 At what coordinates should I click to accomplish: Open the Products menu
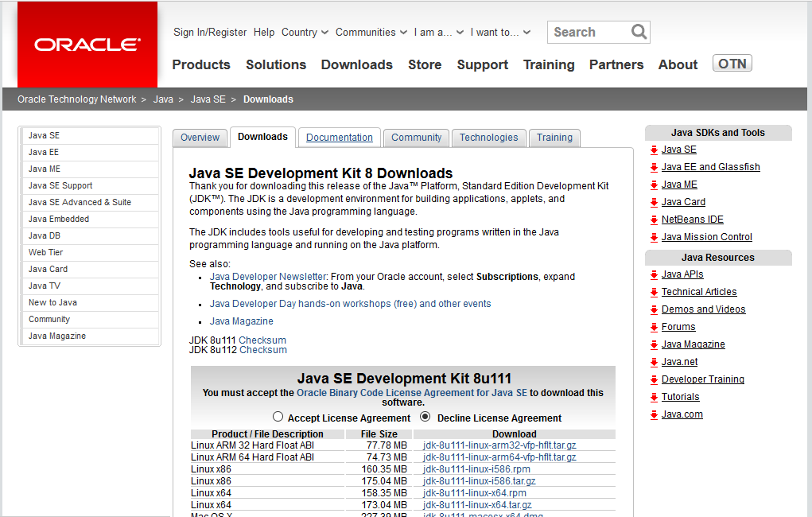tap(201, 64)
